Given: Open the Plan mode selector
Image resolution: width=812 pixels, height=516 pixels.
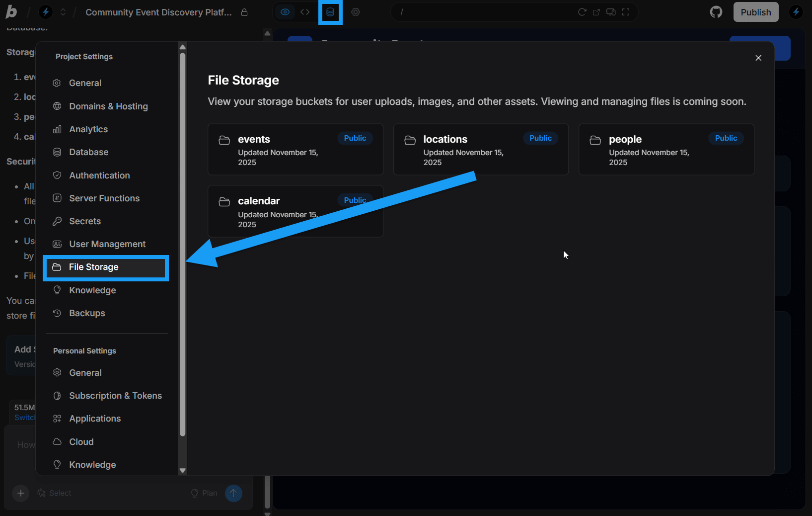Looking at the screenshot, I should (204, 493).
